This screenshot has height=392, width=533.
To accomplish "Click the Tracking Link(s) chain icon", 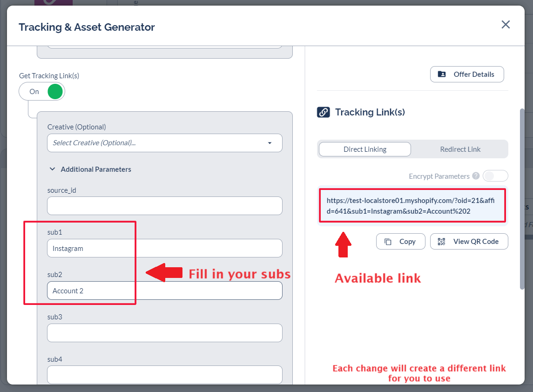I will coord(324,112).
